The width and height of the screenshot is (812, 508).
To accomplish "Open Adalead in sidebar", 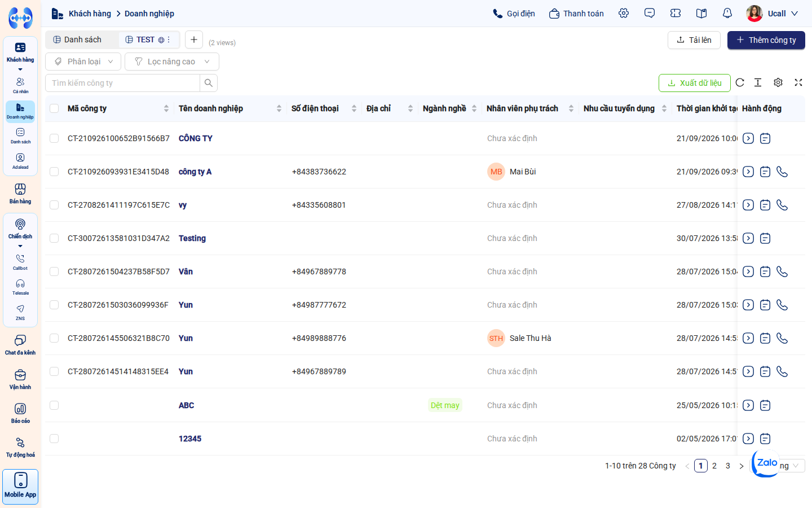I will (x=20, y=161).
